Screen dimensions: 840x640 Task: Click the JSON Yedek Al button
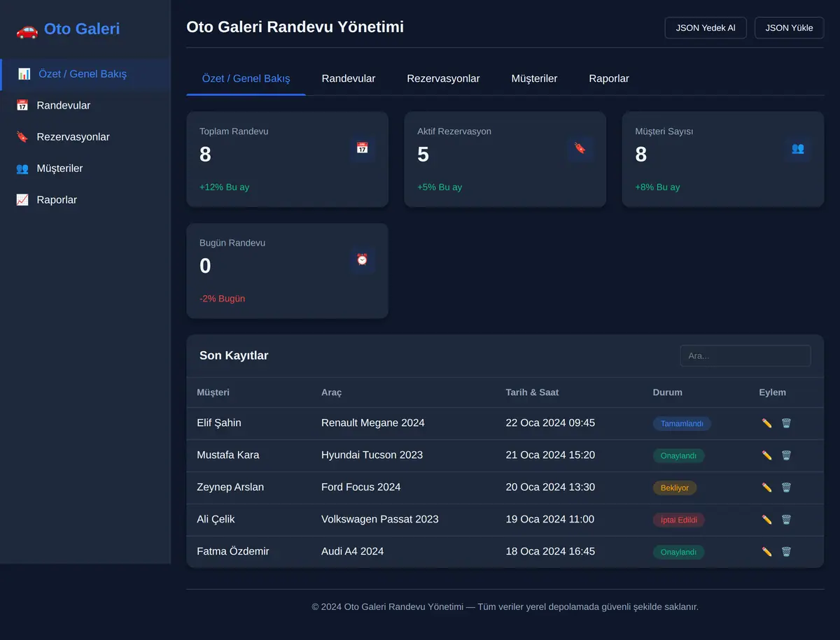pos(706,28)
